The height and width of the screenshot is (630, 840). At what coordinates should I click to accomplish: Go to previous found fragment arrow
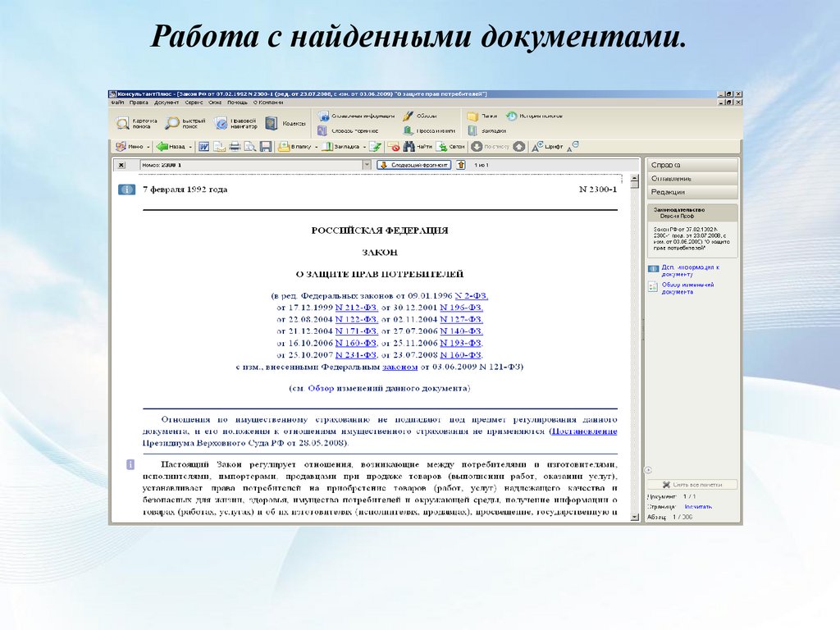461,165
